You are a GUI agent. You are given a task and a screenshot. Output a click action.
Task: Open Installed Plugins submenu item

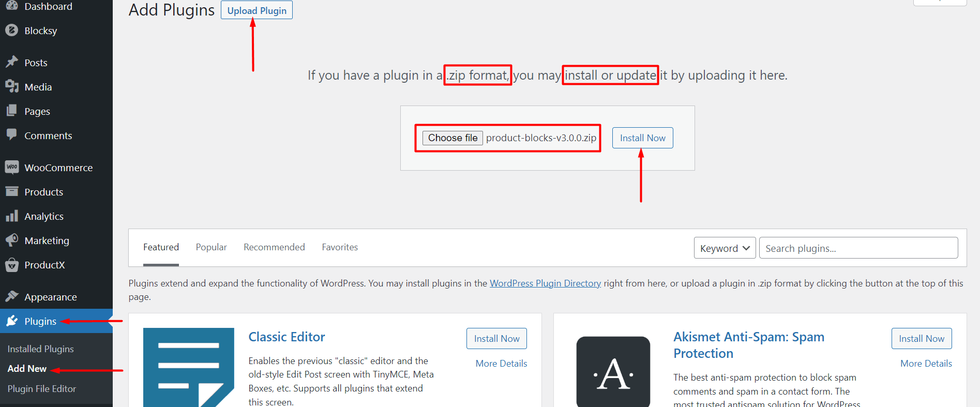[40, 349]
